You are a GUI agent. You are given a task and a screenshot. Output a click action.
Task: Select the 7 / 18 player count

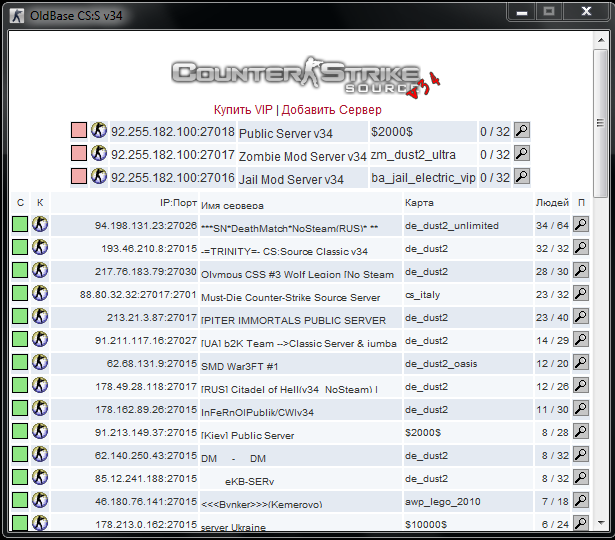click(x=555, y=502)
